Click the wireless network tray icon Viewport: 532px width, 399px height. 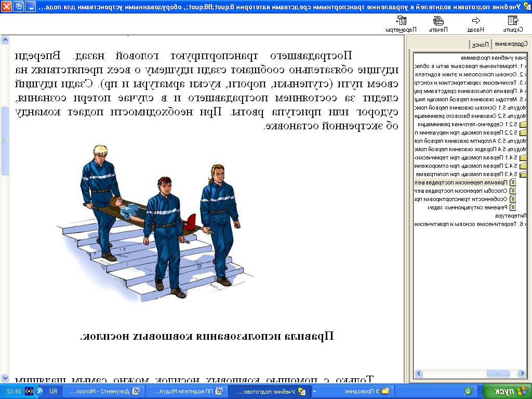click(x=29, y=392)
